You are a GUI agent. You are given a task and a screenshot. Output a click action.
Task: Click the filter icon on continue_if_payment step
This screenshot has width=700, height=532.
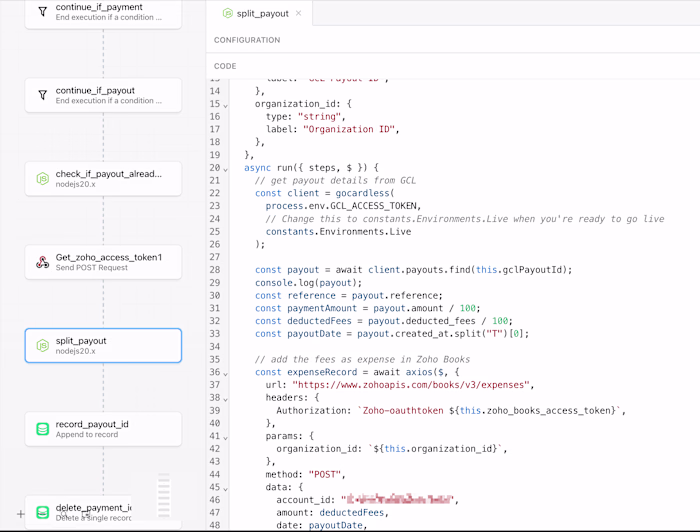[x=42, y=12]
